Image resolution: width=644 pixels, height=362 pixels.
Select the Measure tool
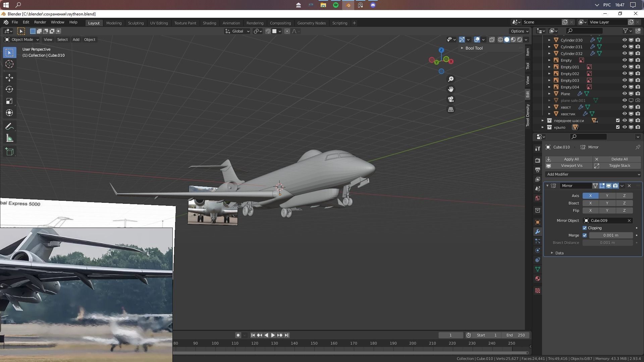click(x=9, y=138)
